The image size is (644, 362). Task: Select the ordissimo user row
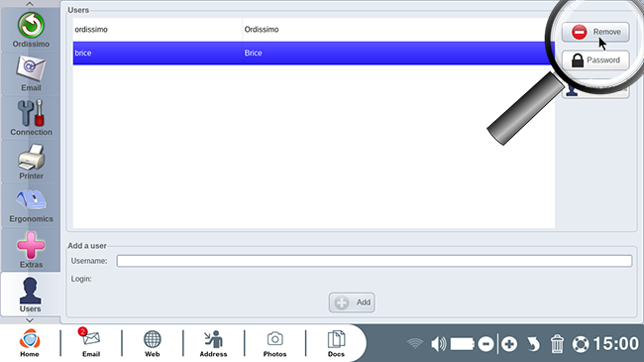pos(314,30)
